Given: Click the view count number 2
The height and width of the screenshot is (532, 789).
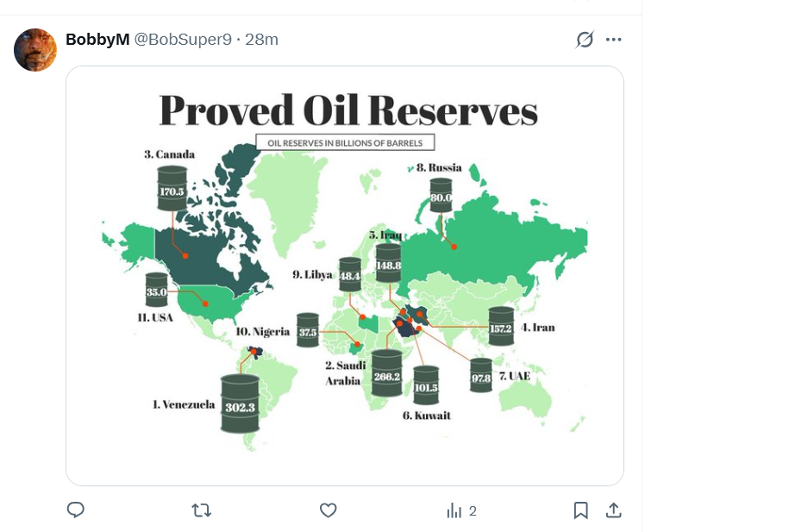Looking at the screenshot, I should (x=473, y=511).
